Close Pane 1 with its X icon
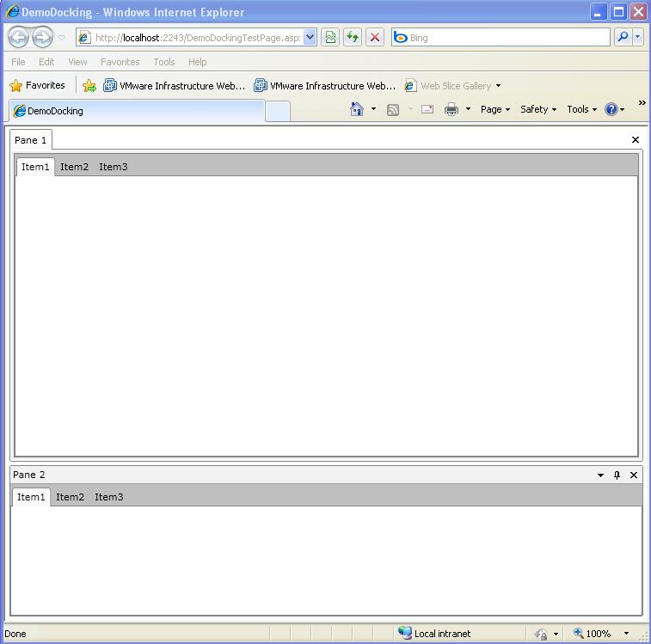 [636, 140]
